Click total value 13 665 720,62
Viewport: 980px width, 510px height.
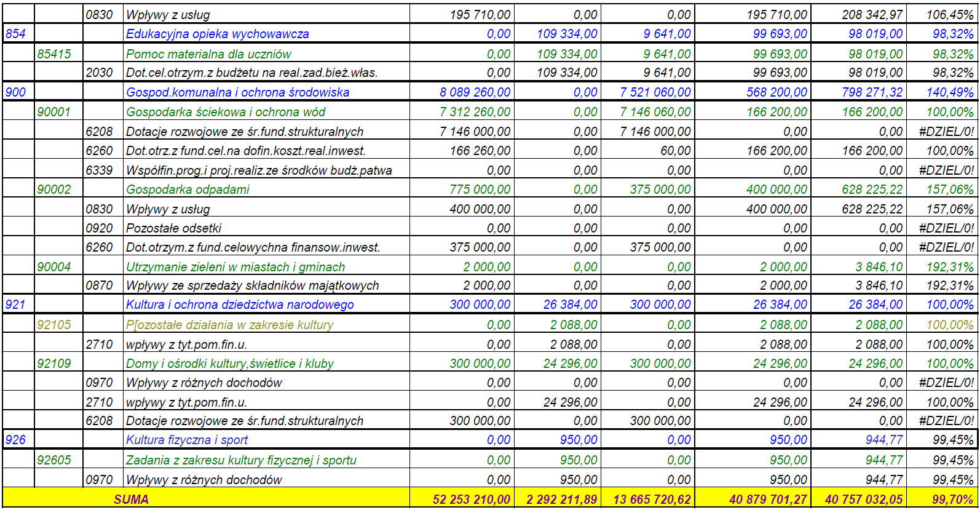(652, 500)
